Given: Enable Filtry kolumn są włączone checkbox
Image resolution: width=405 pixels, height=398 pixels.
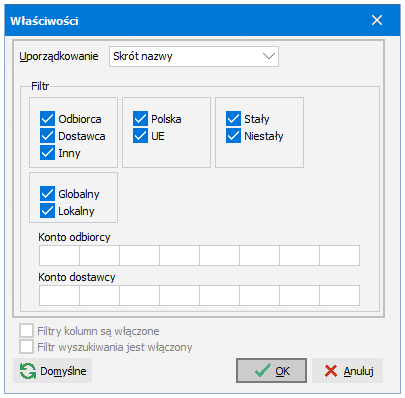Looking at the screenshot, I should (26, 331).
